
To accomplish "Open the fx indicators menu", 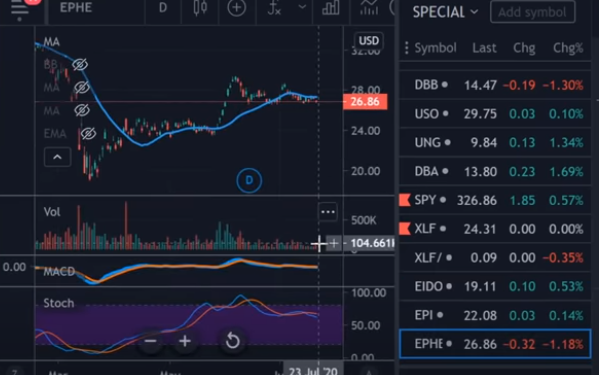I will click(x=274, y=8).
